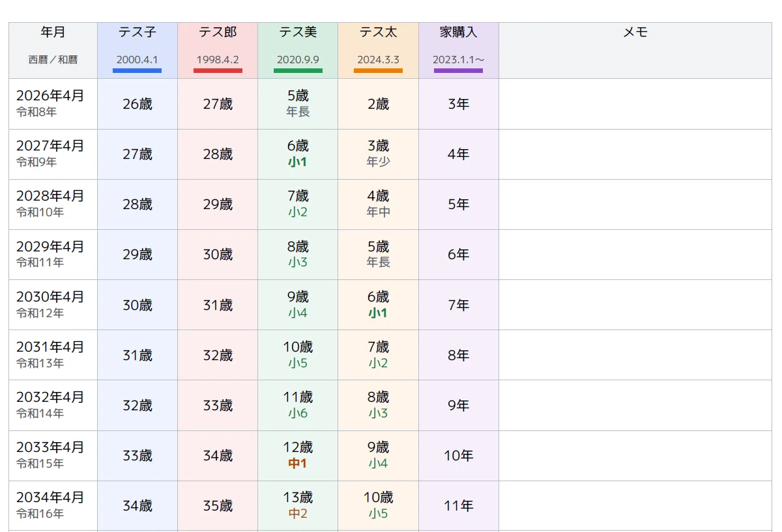Click birthdate 2024.3.3 under テス太
Viewport: 782px width, 532px height.
[x=378, y=60]
